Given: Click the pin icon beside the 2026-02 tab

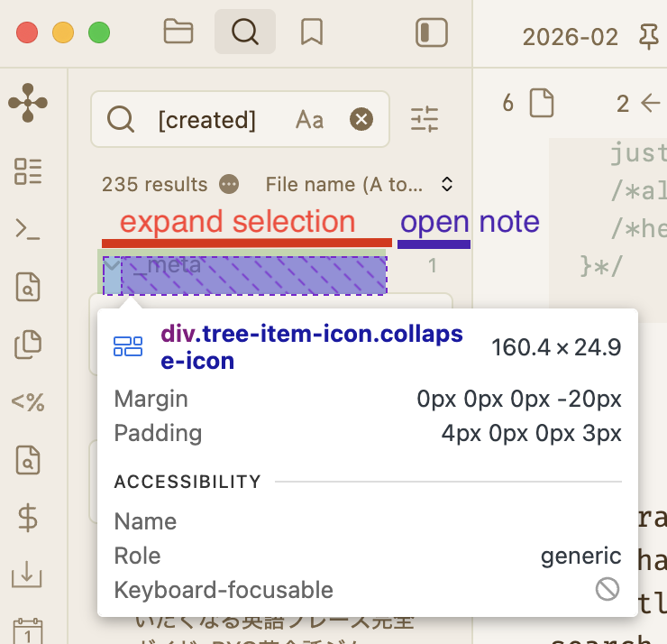Looking at the screenshot, I should pos(648,36).
